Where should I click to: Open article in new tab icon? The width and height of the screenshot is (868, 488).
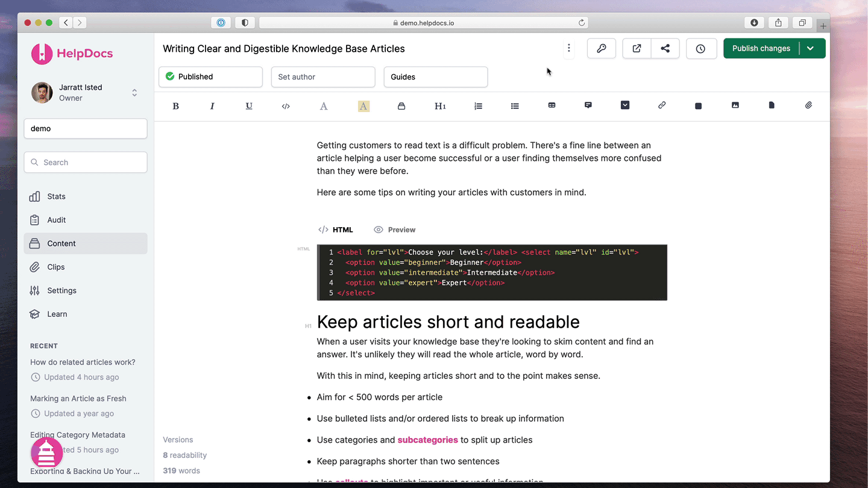(x=637, y=49)
